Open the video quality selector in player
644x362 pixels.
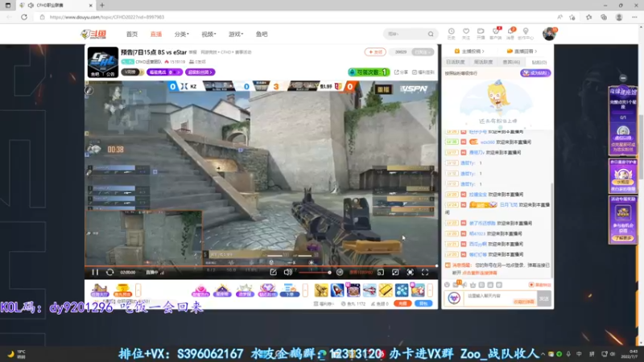(361, 272)
